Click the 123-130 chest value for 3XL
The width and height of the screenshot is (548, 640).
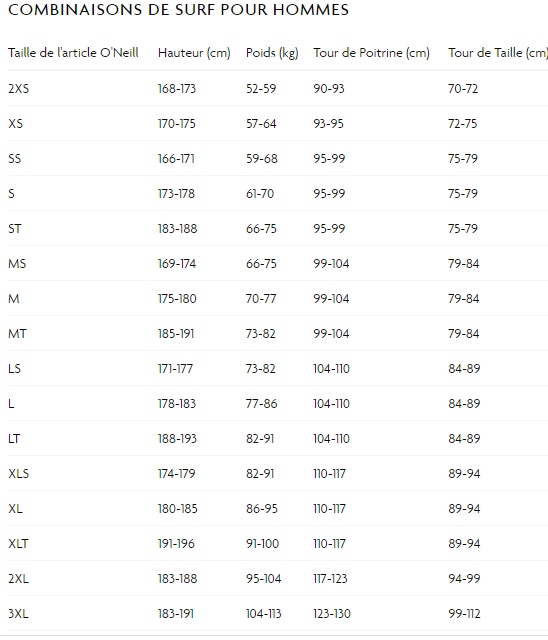click(332, 614)
